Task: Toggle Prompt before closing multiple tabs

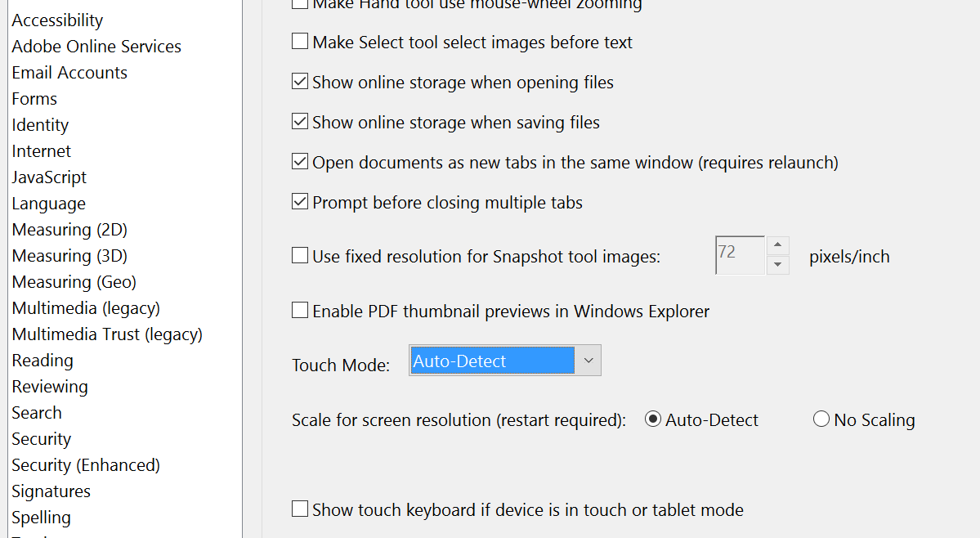Action: 300,202
